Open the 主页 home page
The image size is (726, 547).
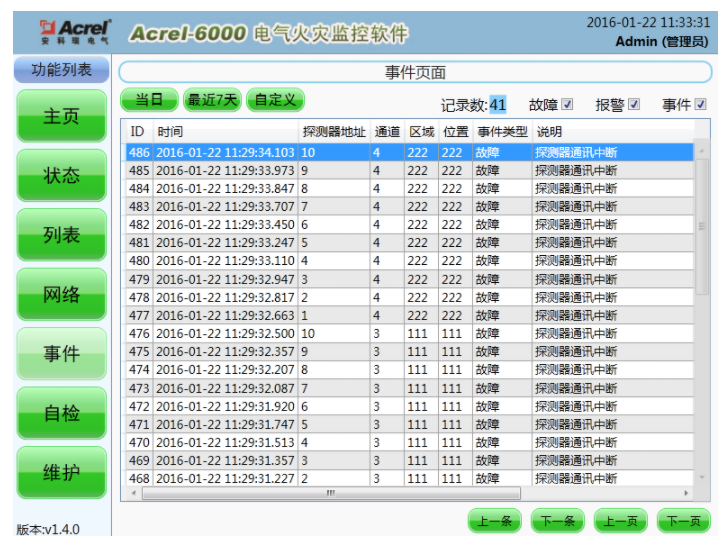(61, 116)
